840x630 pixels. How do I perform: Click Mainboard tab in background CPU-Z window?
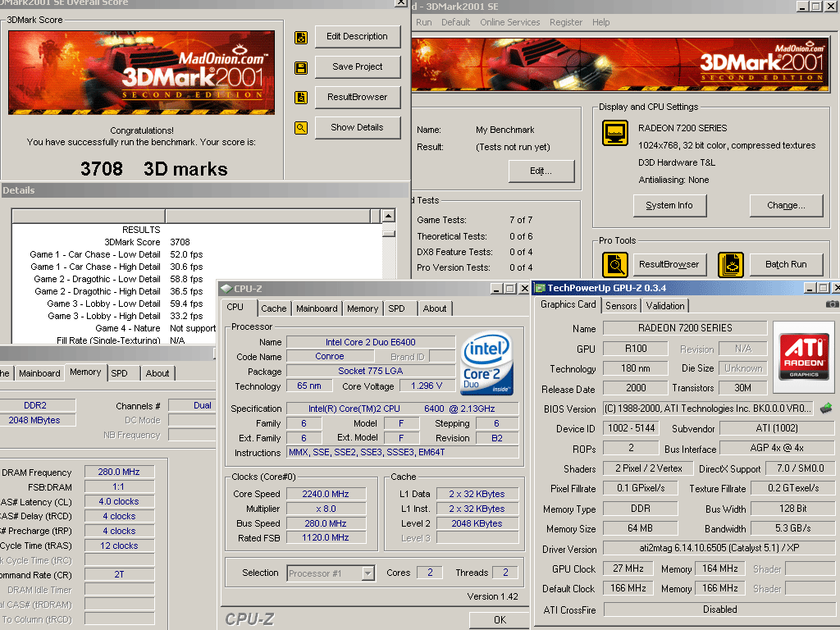[x=39, y=373]
